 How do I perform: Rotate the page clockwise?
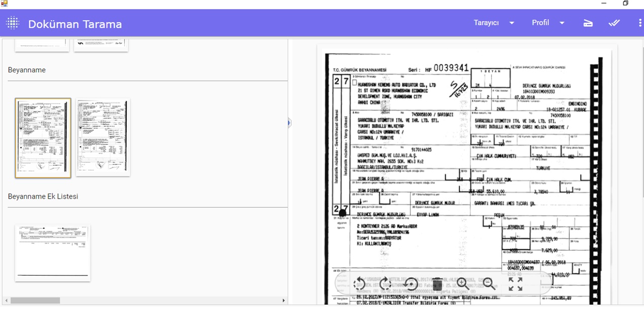(385, 284)
